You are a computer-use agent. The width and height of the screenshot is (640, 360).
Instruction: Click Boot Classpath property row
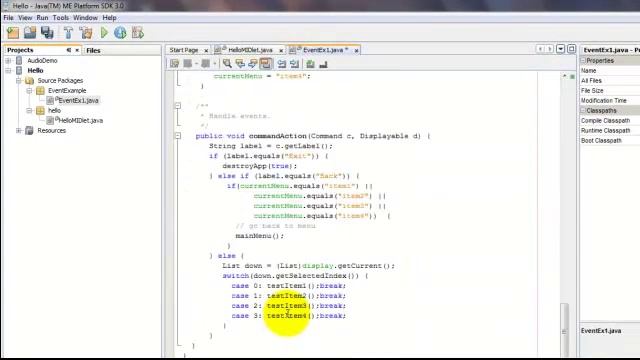[610, 140]
